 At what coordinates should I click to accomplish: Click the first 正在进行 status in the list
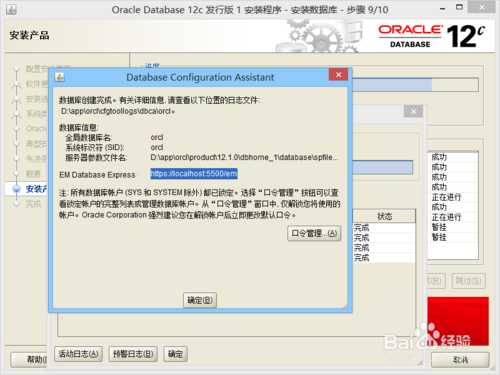446,197
